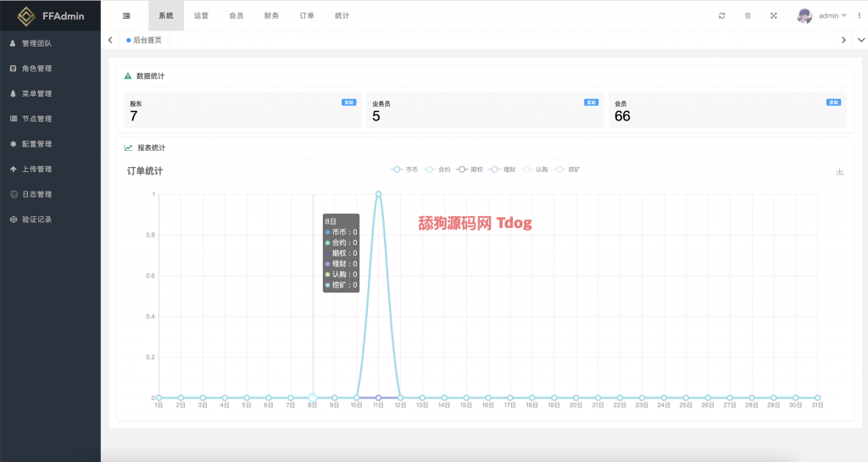Click the admin user avatar

click(804, 15)
